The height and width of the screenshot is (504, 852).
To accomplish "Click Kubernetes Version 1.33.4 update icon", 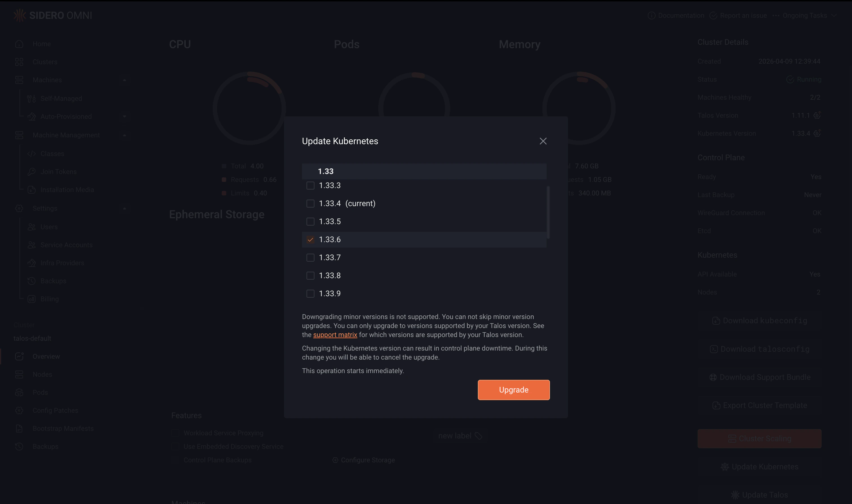I will pos(817,133).
